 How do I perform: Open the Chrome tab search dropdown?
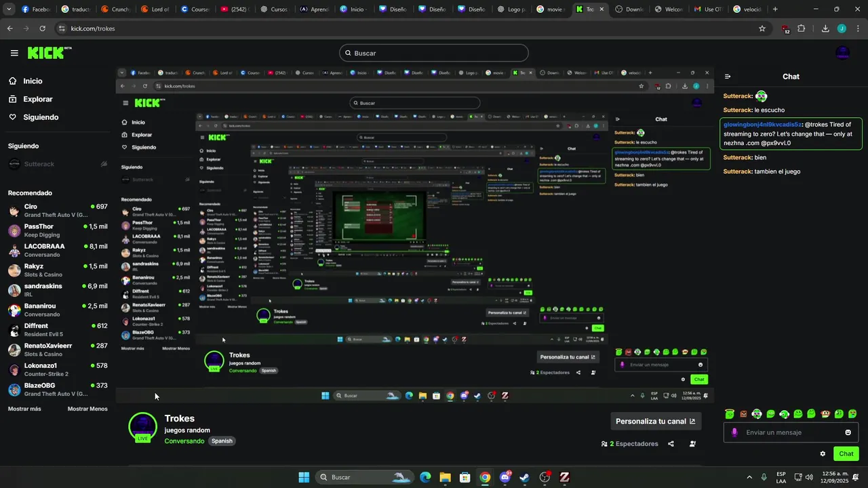(8, 9)
